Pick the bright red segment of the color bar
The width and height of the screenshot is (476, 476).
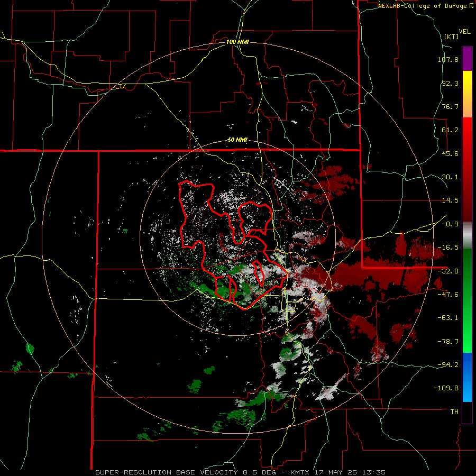point(467,131)
